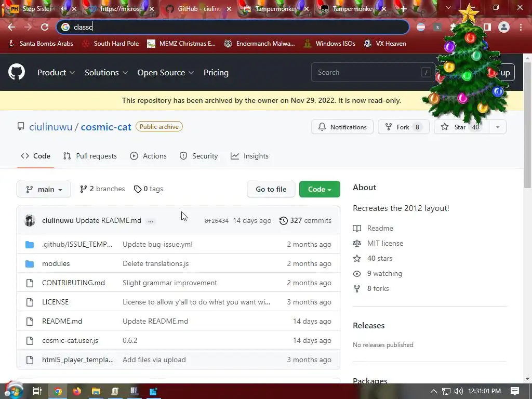Open commit hash 0f26434
Screen dimensions: 532x399
tap(216, 221)
